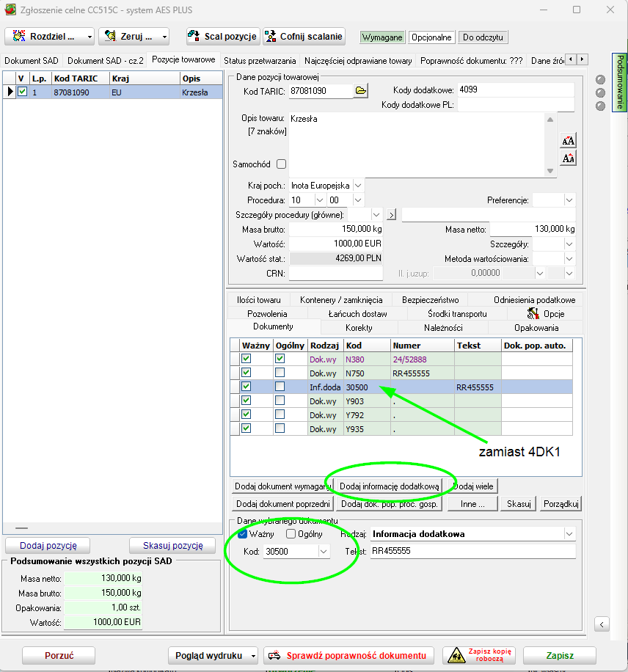The width and height of the screenshot is (628, 672).
Task: Click the Dodaj pozycję button
Action: point(48,546)
